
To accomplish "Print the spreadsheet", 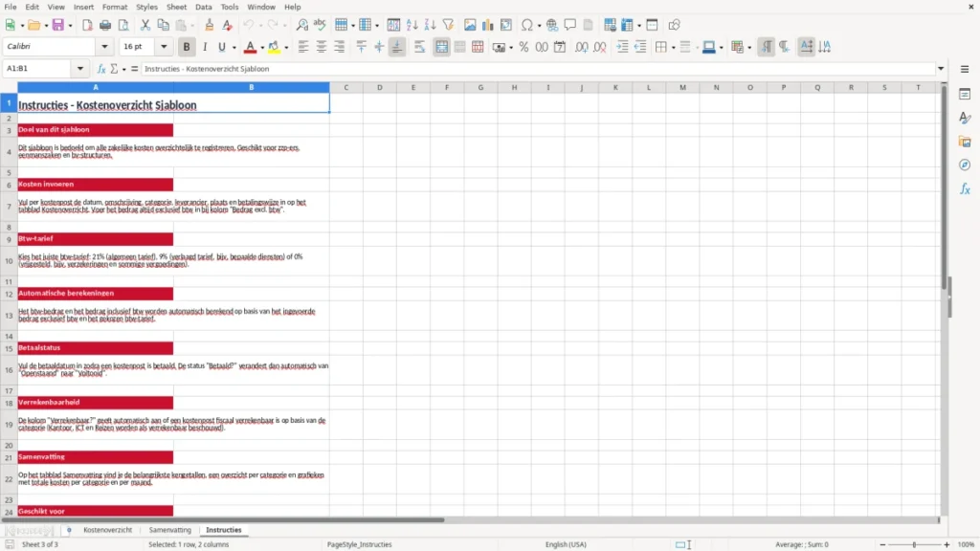I will [105, 25].
